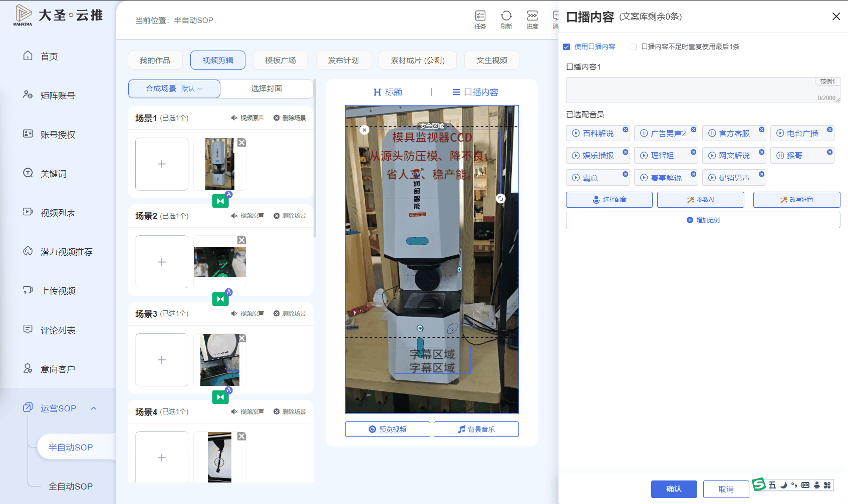The width and height of the screenshot is (848, 504).
Task: Click into 口播内容1 text area
Action: coord(703,90)
